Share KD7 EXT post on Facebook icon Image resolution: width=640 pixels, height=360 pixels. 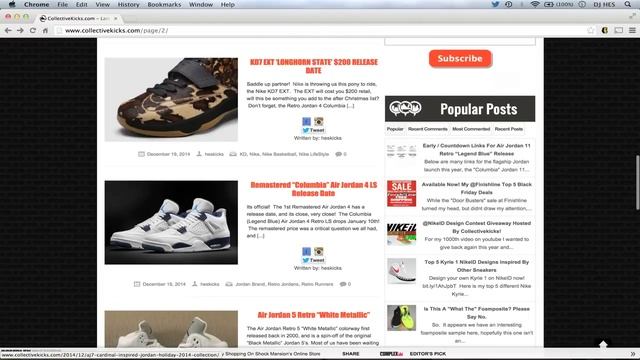[x=307, y=121]
